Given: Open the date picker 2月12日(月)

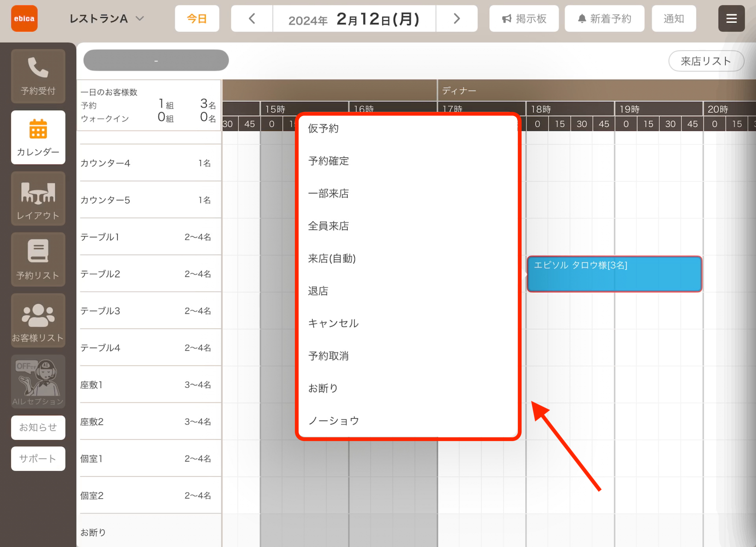Looking at the screenshot, I should [x=354, y=18].
